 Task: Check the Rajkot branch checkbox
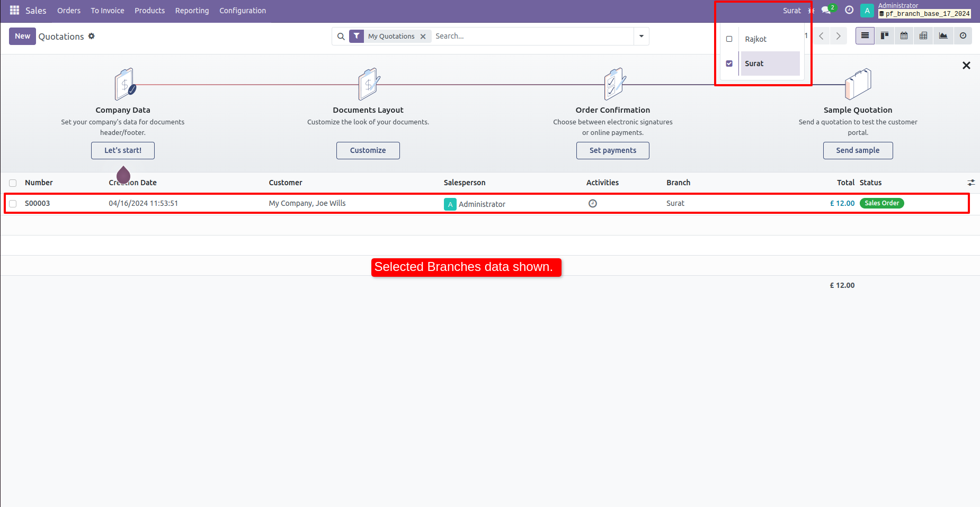pos(729,39)
